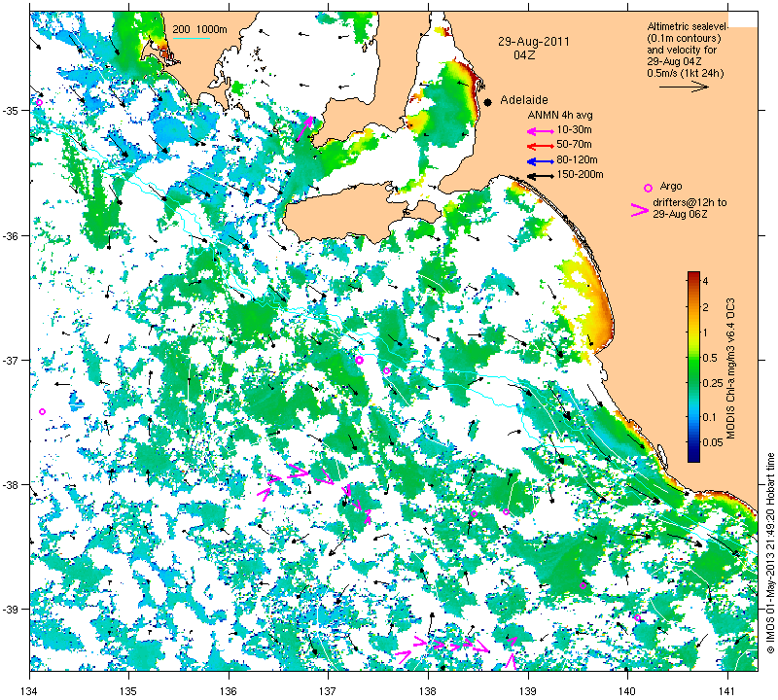Click the colorbar value 4

tap(706, 281)
